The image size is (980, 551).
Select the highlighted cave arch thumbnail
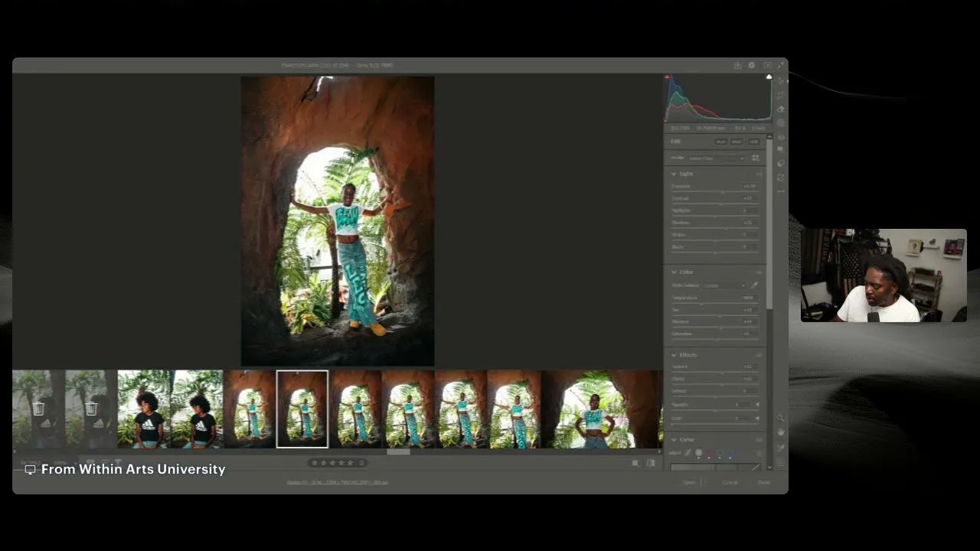point(302,409)
